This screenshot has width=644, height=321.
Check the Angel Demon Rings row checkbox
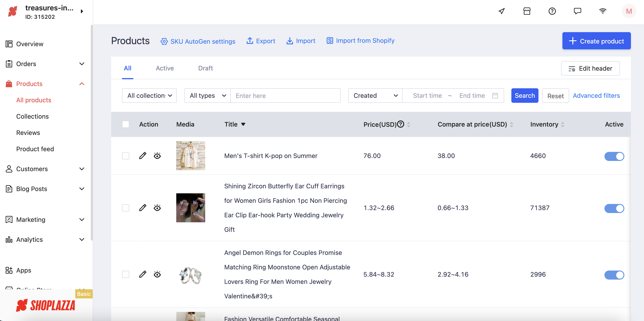coord(125,274)
